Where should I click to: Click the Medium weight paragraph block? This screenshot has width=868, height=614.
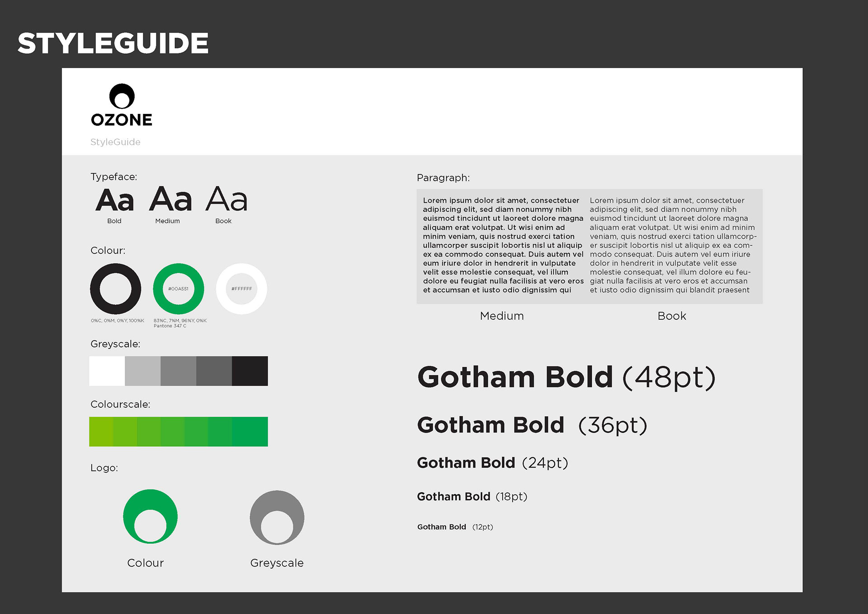tap(503, 245)
